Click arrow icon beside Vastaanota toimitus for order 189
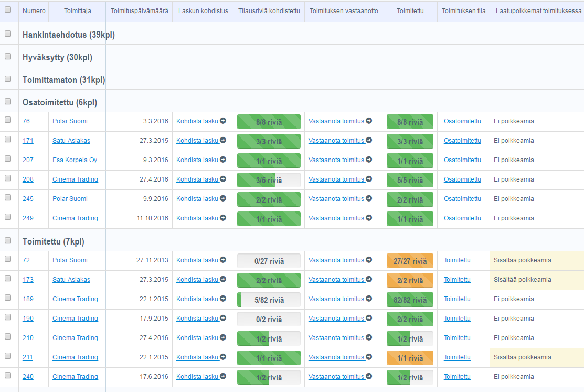584x392 pixels. (x=369, y=299)
